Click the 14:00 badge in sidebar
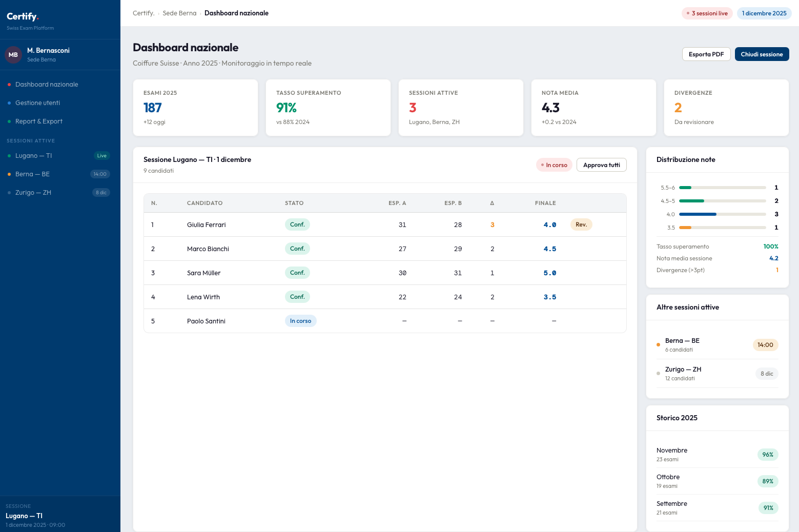799x532 pixels. click(100, 174)
